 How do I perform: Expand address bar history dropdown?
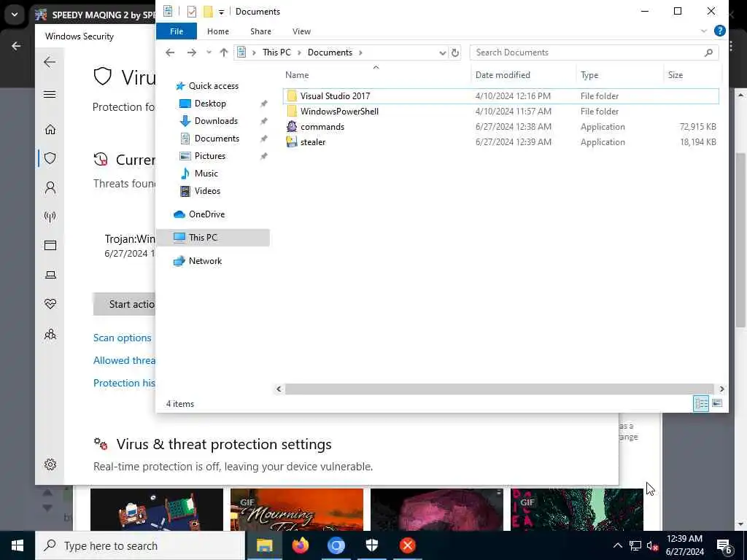(442, 52)
